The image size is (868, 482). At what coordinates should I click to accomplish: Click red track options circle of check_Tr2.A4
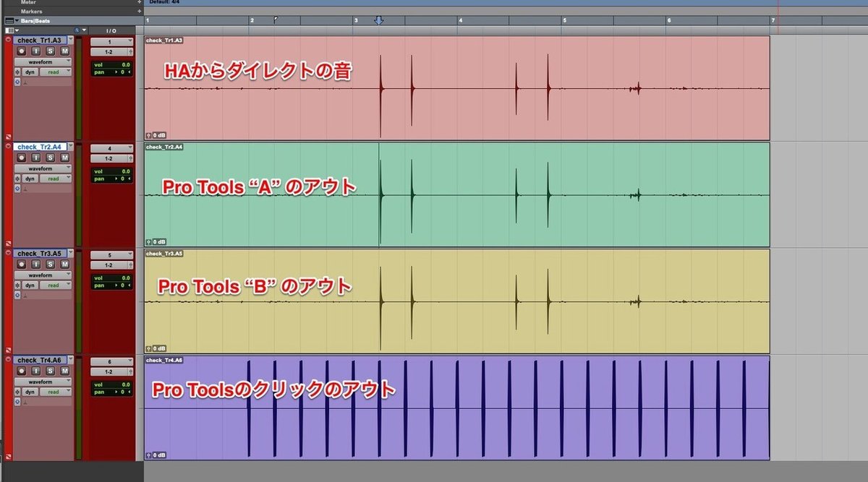pos(8,146)
